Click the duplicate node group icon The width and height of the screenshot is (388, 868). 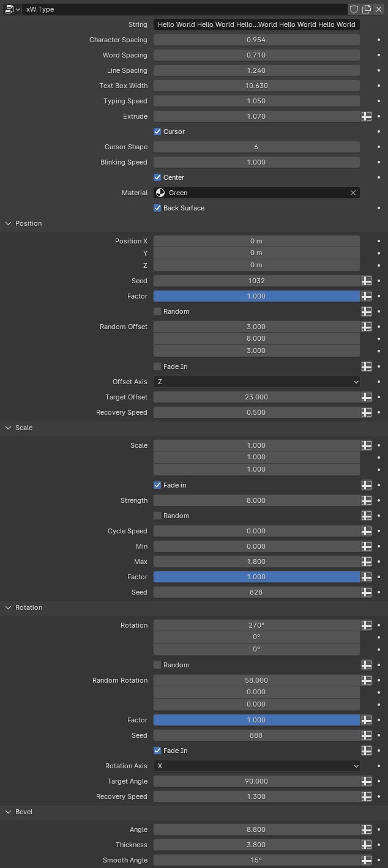[367, 9]
